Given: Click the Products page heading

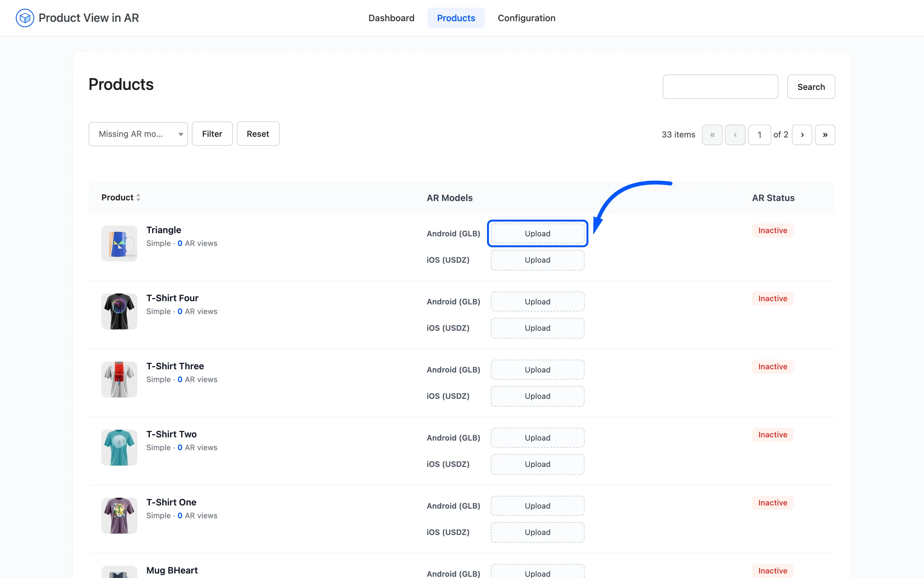Looking at the screenshot, I should click(121, 84).
